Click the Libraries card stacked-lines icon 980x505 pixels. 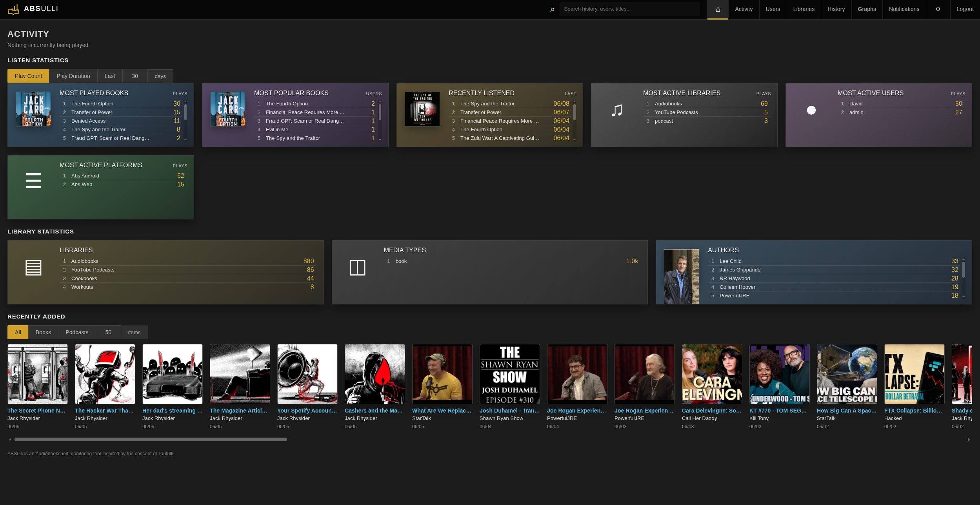33,268
